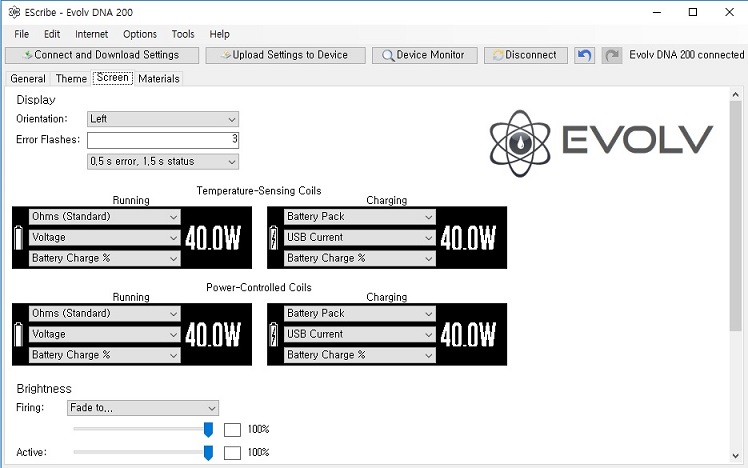Open Power-Controlled Running Battery Charge % dropdown
This screenshot has height=468, width=748.
click(x=104, y=355)
